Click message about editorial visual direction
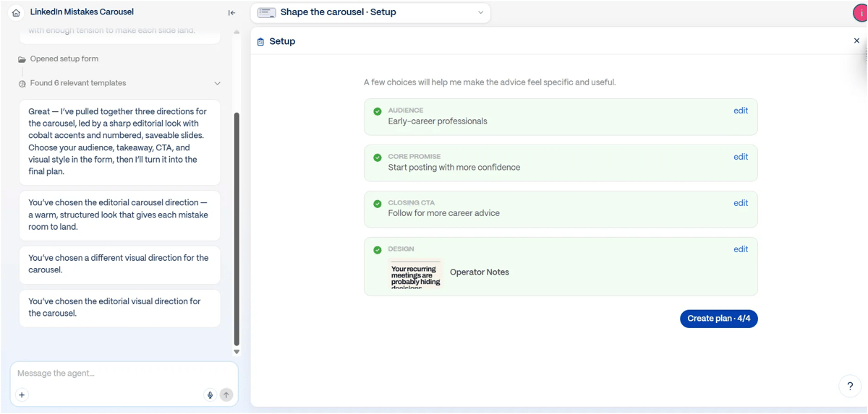Viewport: 868px width, 414px height. (120, 308)
